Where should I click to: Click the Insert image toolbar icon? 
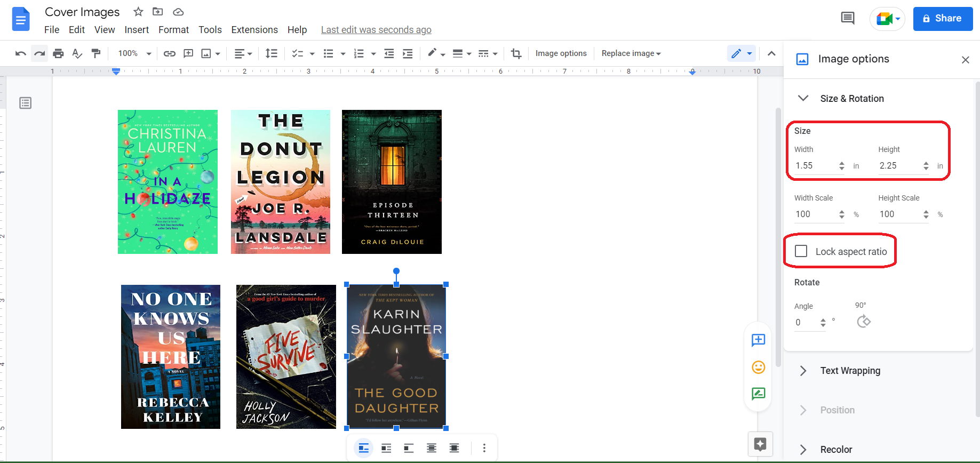pyautogui.click(x=206, y=53)
